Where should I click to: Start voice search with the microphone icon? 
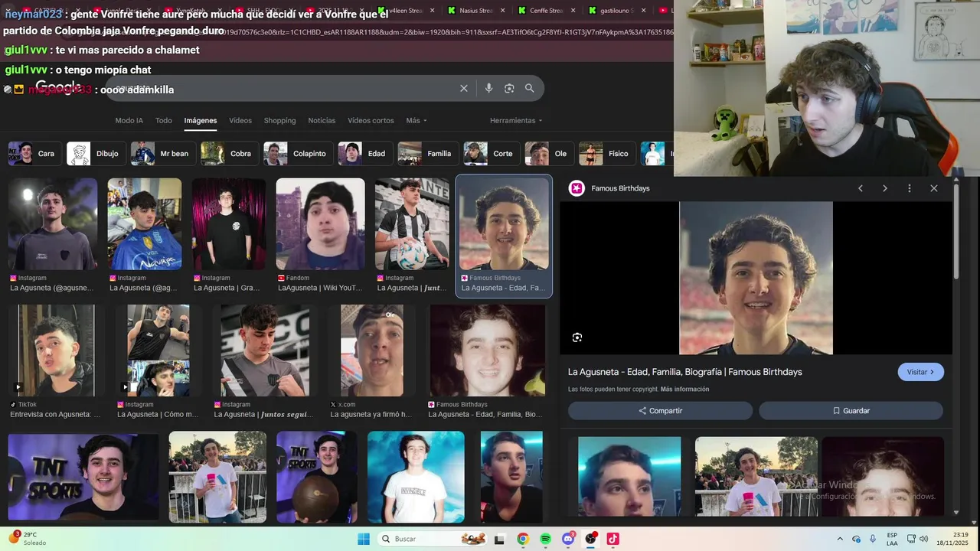click(x=488, y=88)
